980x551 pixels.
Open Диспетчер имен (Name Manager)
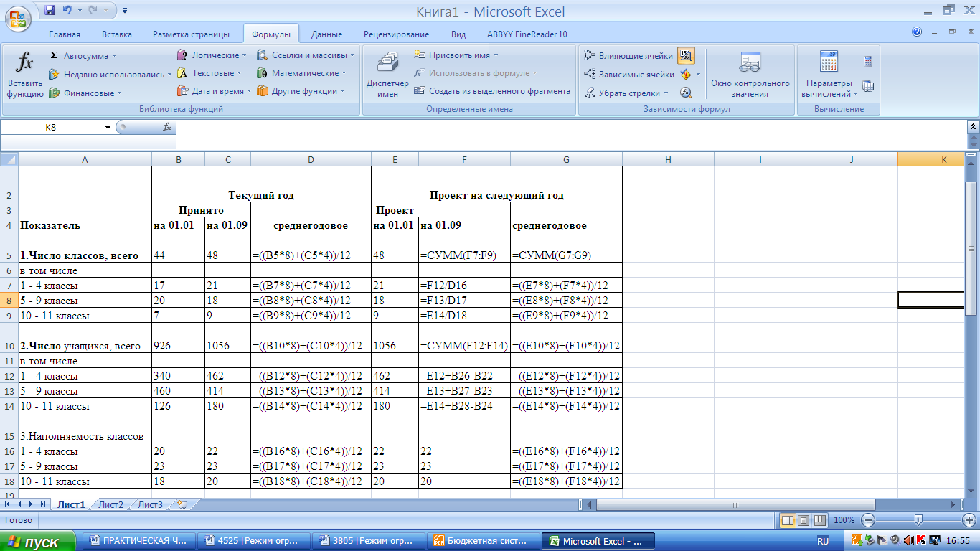pyautogui.click(x=387, y=75)
